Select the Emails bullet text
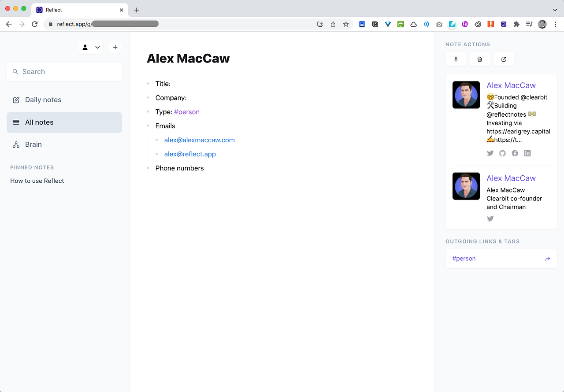 pyautogui.click(x=165, y=126)
